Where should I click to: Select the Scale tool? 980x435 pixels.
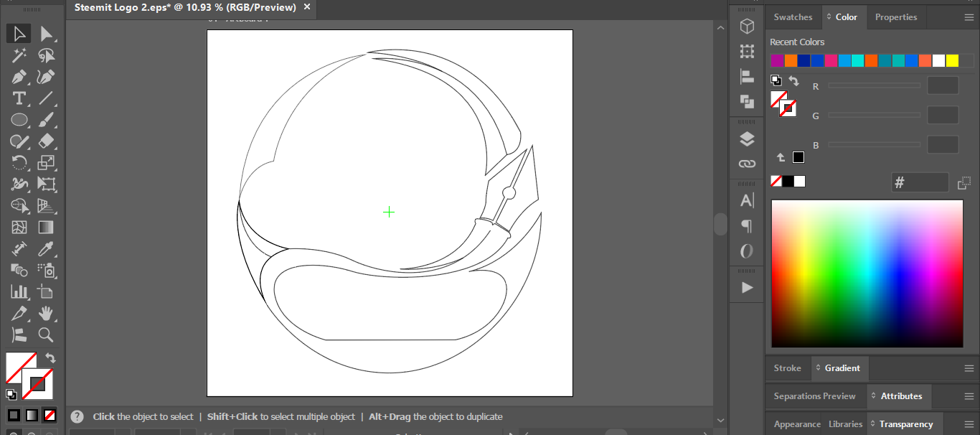click(47, 163)
